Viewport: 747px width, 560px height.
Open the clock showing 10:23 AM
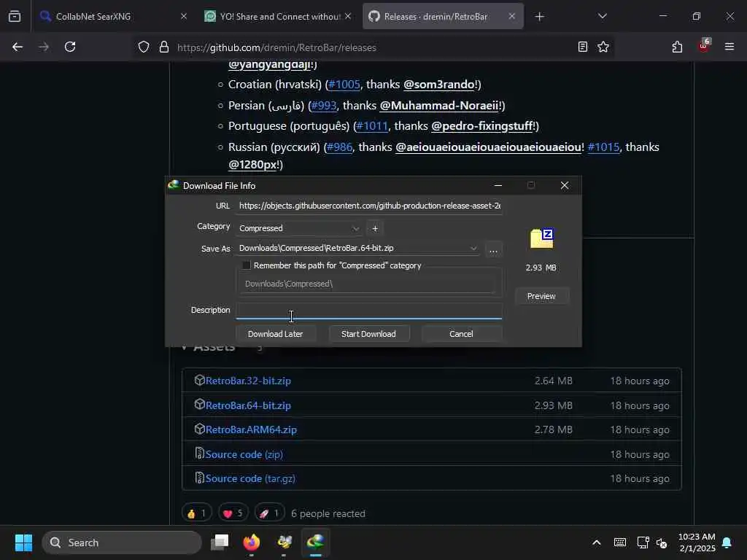point(697,542)
